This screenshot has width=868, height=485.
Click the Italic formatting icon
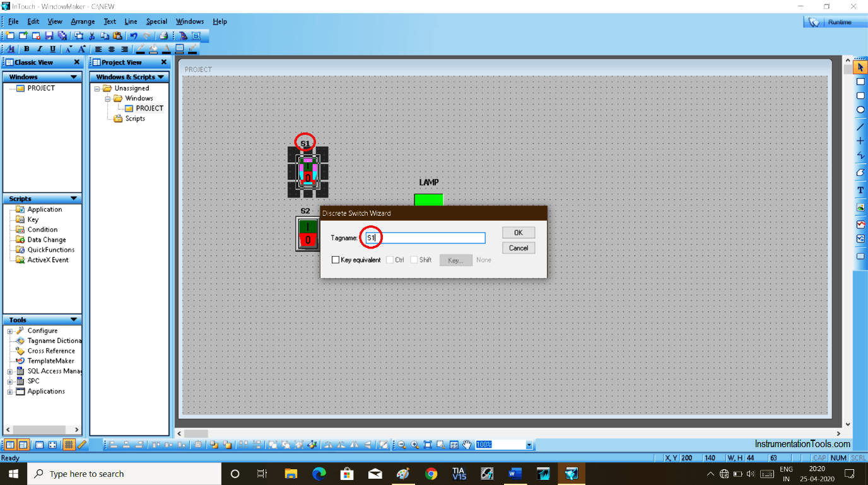[x=40, y=49]
